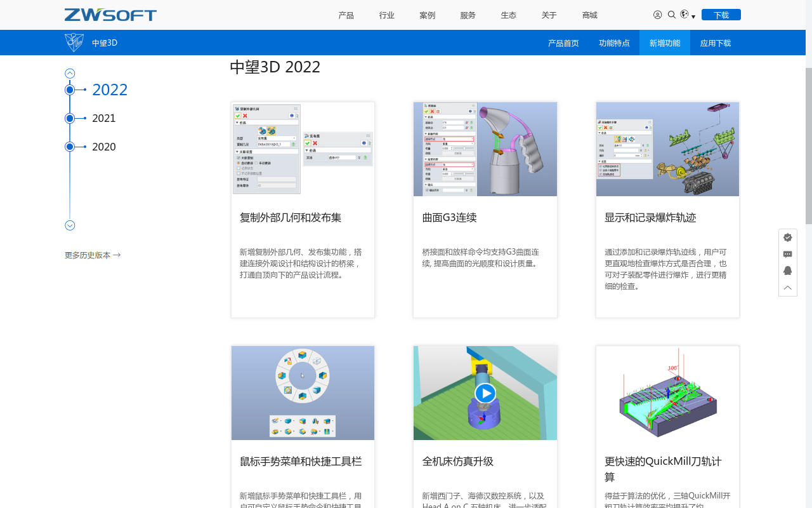Open the 关于 menu
This screenshot has height=508, width=812.
pyautogui.click(x=549, y=15)
